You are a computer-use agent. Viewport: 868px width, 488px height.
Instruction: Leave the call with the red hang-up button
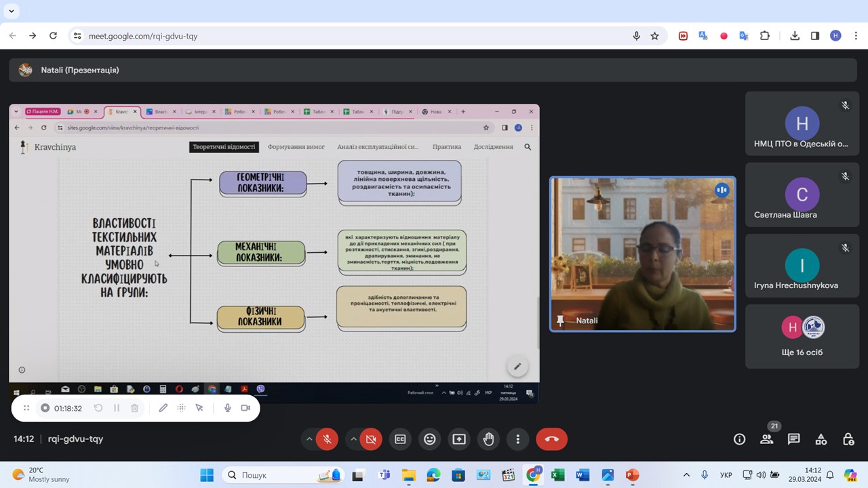(x=551, y=439)
